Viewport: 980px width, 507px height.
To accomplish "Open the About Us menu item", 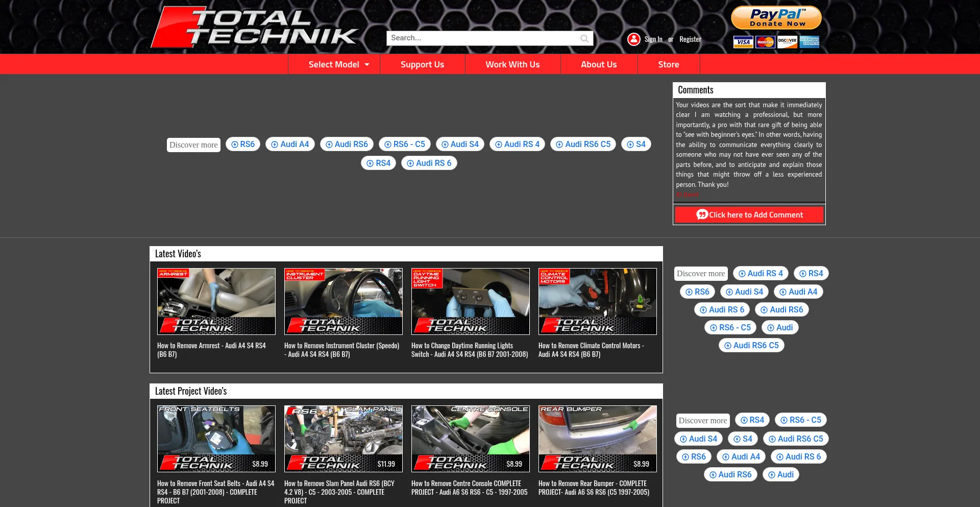I will click(599, 64).
